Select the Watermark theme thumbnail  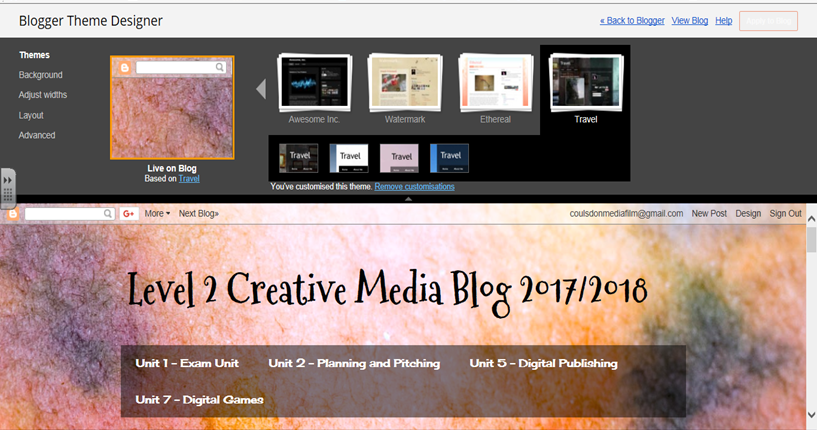pyautogui.click(x=405, y=83)
